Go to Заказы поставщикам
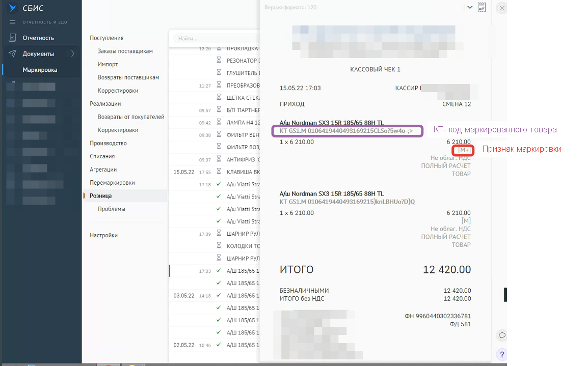The height and width of the screenshot is (366, 588). (125, 51)
